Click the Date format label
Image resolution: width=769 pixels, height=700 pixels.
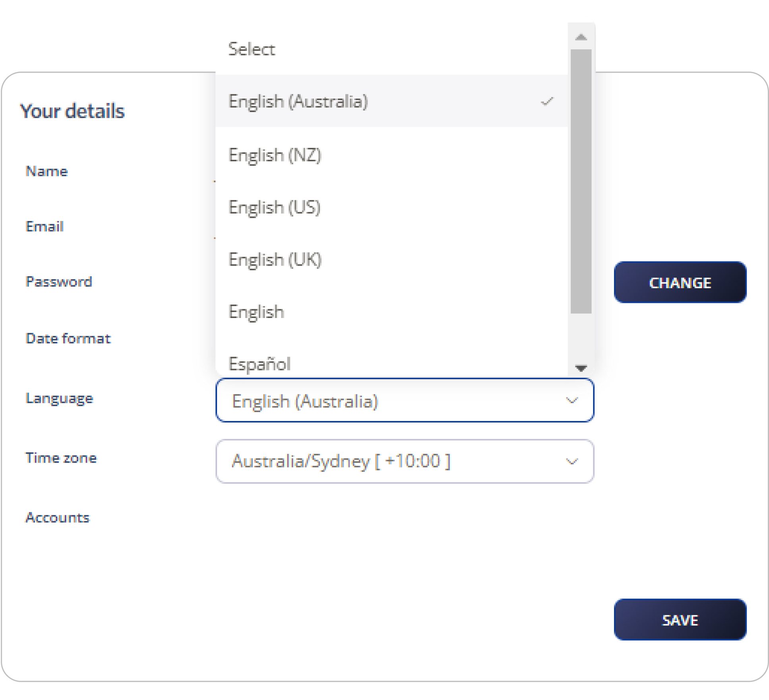click(x=68, y=339)
